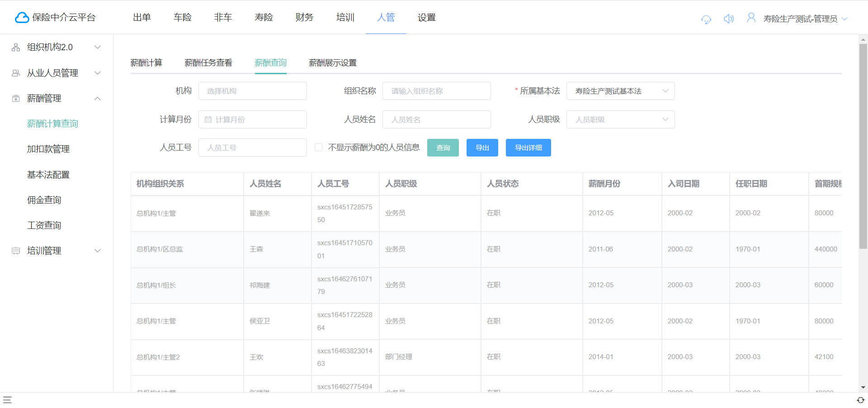Open the 机构 selector field
The image size is (868, 408).
253,91
